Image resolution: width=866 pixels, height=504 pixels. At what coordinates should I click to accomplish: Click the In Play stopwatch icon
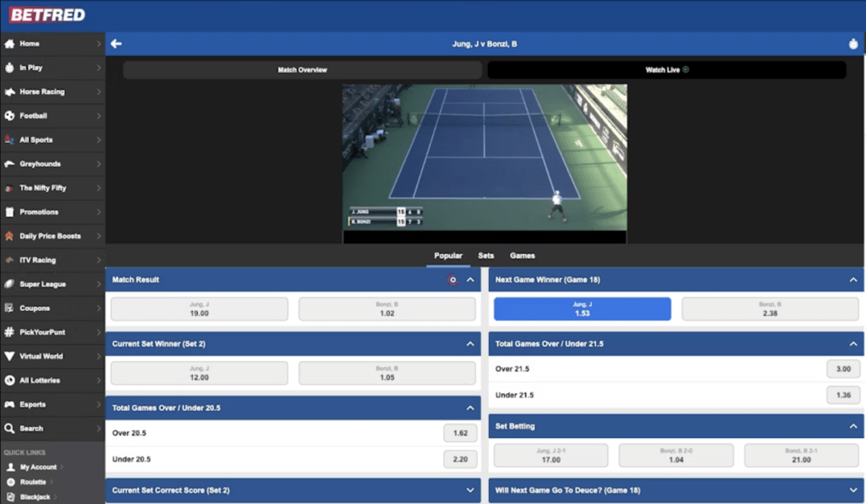pos(9,68)
